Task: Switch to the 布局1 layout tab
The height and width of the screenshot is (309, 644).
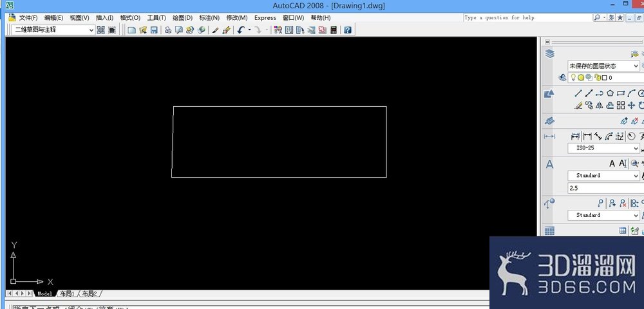Action: pyautogui.click(x=67, y=294)
